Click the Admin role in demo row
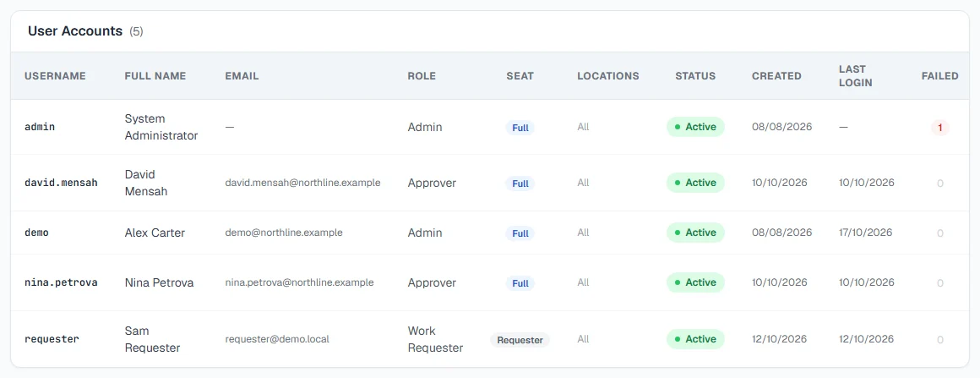The image size is (980, 378). click(x=425, y=233)
